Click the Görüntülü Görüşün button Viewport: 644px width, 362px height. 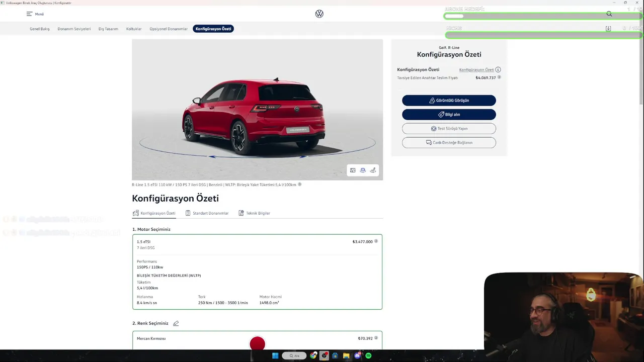[449, 101]
